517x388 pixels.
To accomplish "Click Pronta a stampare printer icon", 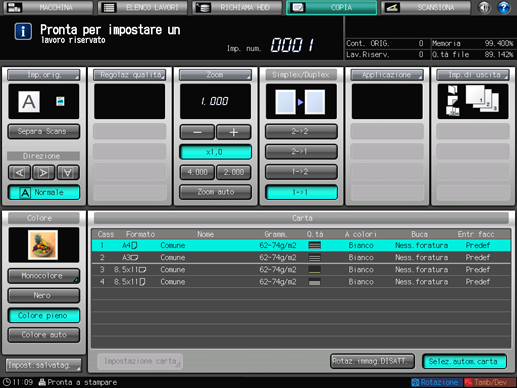I will click(x=42, y=382).
